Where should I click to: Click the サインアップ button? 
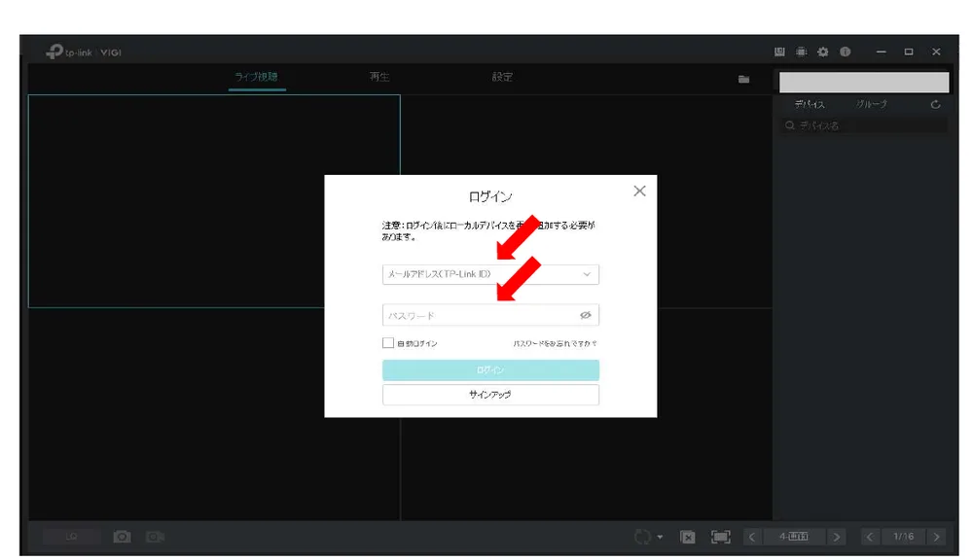point(490,395)
